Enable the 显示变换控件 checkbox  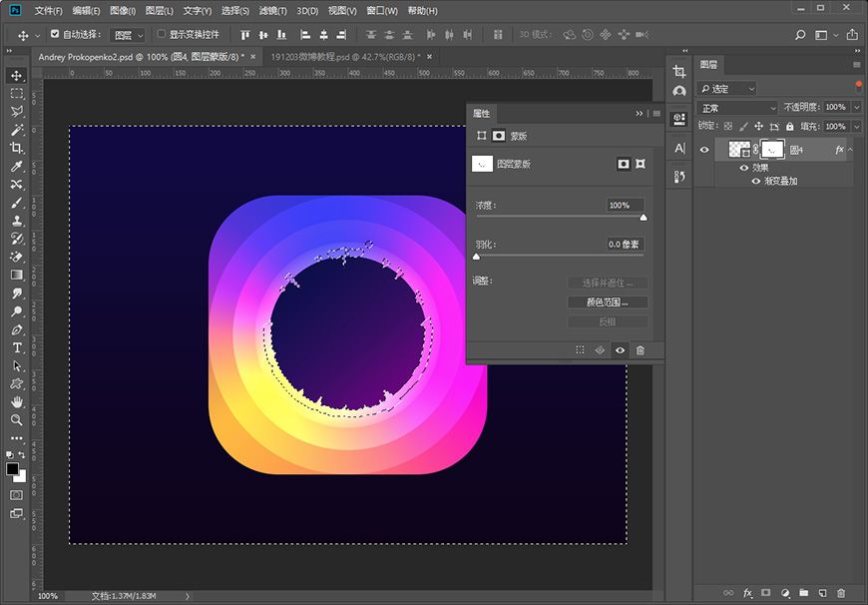[x=161, y=34]
